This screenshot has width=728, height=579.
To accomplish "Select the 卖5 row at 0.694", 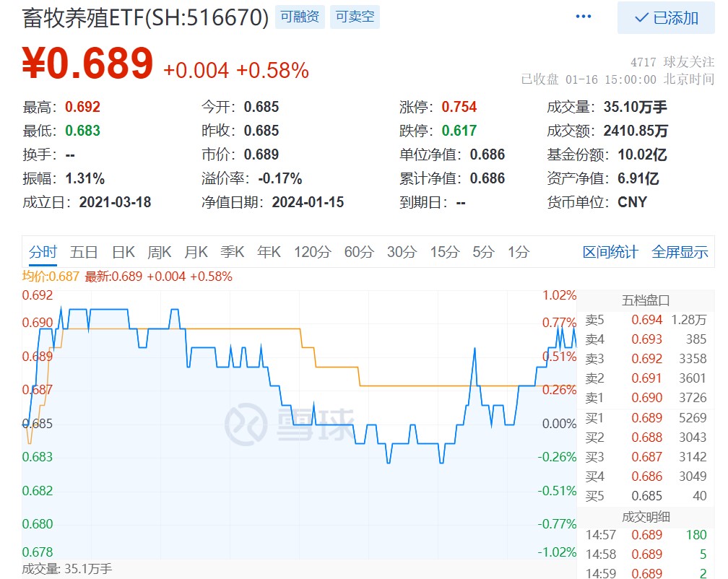I will pyautogui.click(x=646, y=320).
